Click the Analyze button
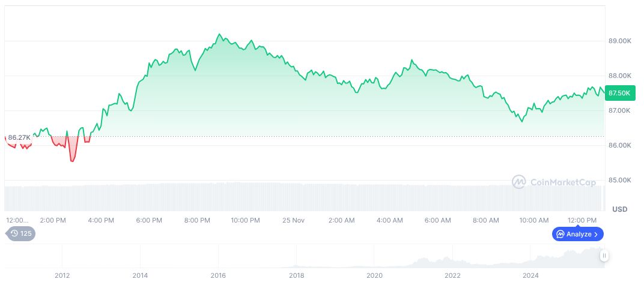This screenshot has width=644, height=282. (577, 234)
